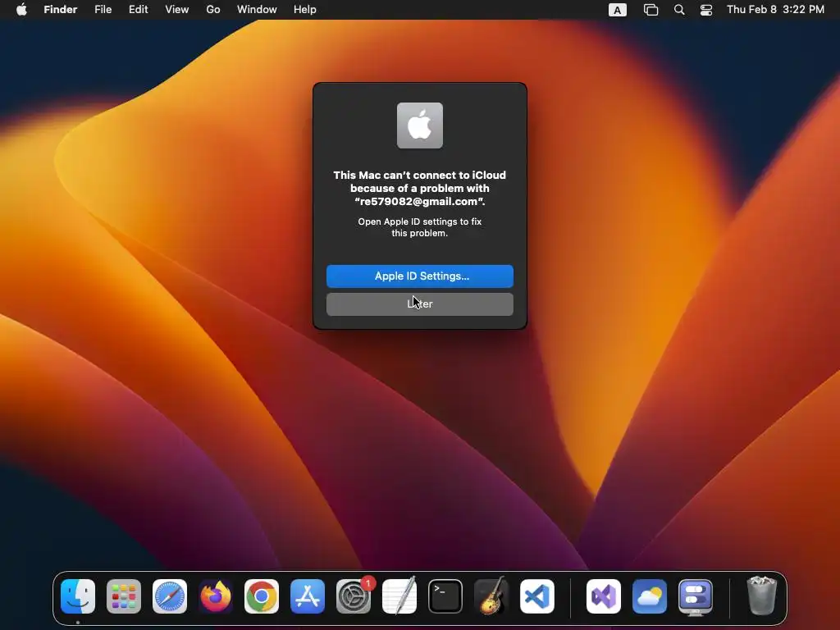
Task: Click the input source A indicator
Action: click(x=617, y=10)
